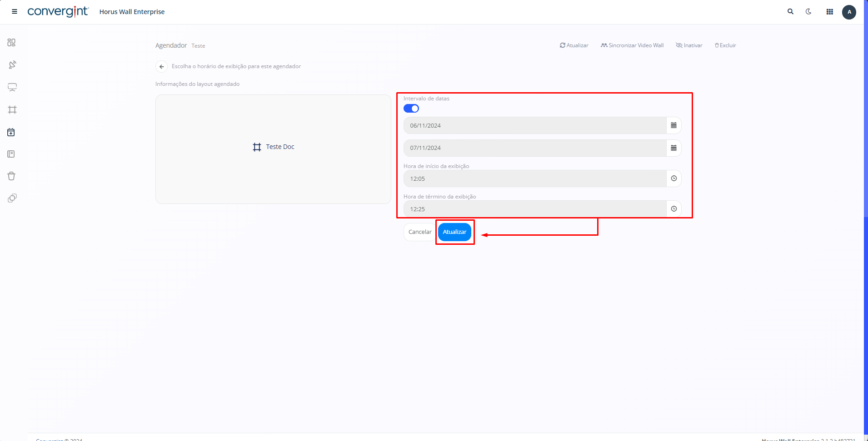Disable the Intervalo de datas toggle
The width and height of the screenshot is (868, 441).
(x=411, y=109)
